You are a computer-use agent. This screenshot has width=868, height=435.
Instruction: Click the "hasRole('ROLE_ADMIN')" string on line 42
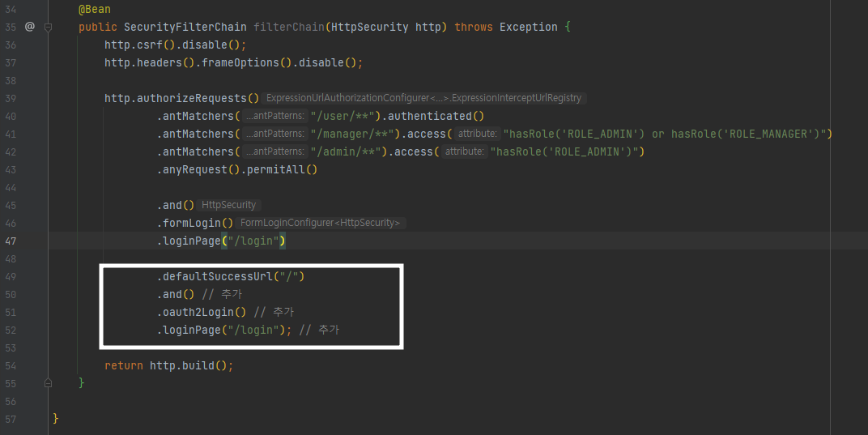tap(564, 151)
